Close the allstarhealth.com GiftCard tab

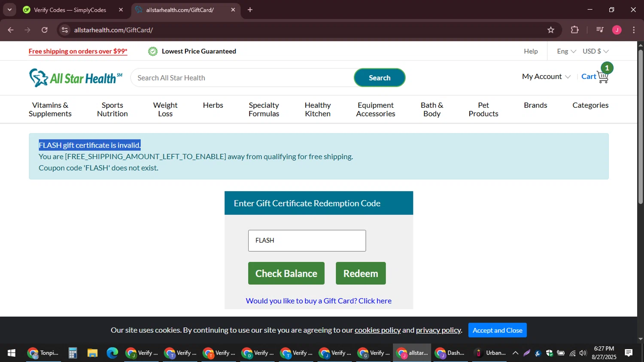[x=233, y=9]
